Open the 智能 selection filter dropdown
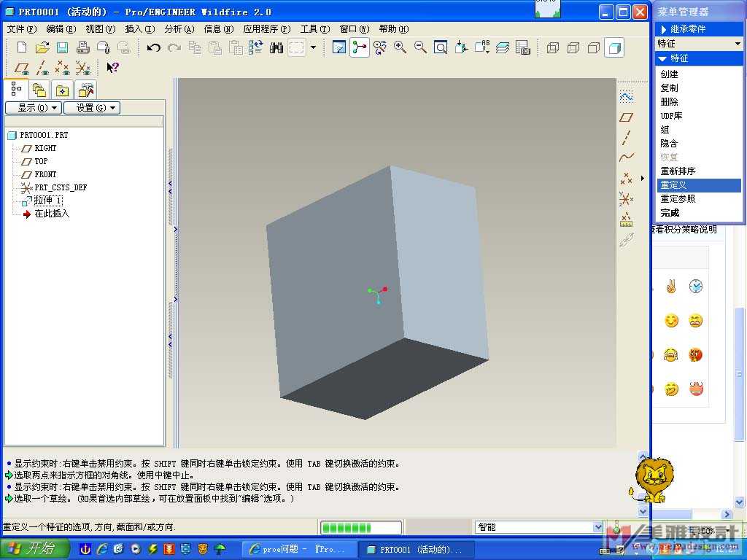 [539, 527]
